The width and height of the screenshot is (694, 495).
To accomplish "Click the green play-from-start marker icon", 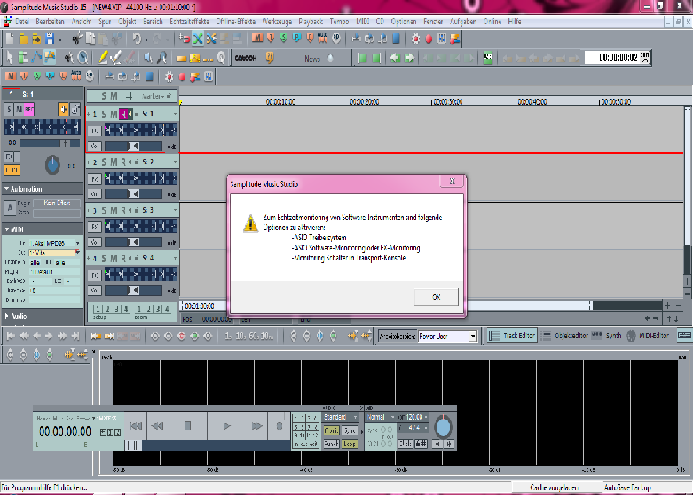I will (x=362, y=58).
